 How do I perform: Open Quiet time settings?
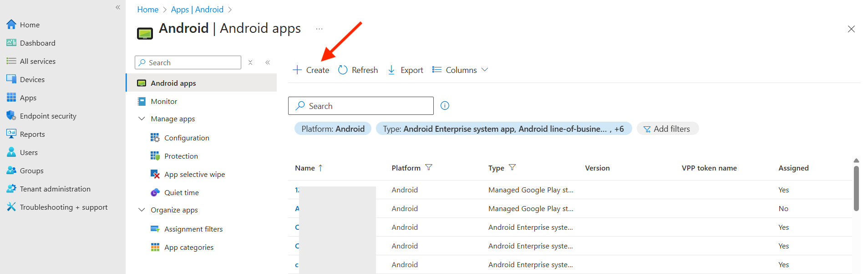[181, 192]
